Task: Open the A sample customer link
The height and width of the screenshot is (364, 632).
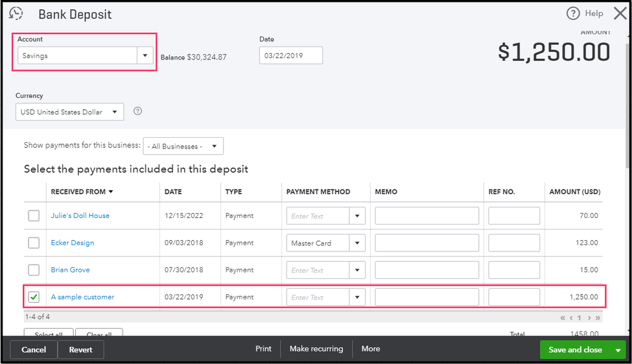Action: [x=83, y=297]
